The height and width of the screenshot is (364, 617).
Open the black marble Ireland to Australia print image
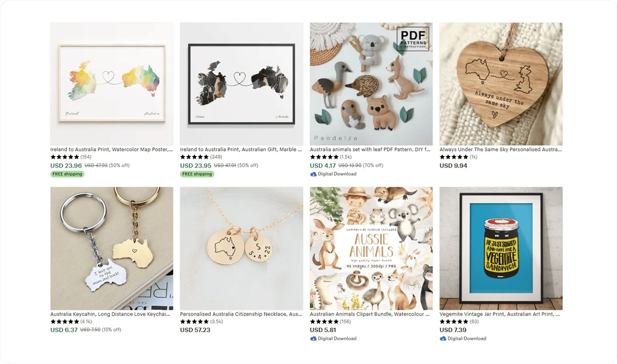click(x=241, y=84)
